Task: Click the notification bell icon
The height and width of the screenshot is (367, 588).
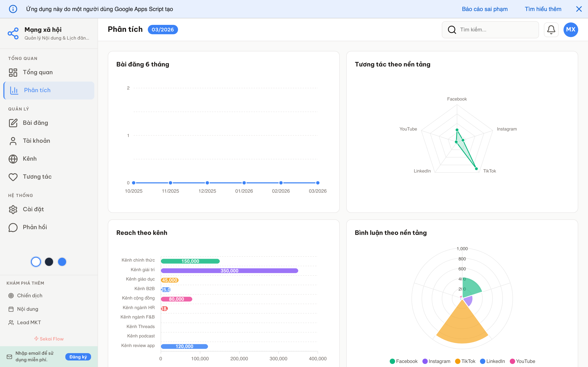Action: [x=551, y=30]
